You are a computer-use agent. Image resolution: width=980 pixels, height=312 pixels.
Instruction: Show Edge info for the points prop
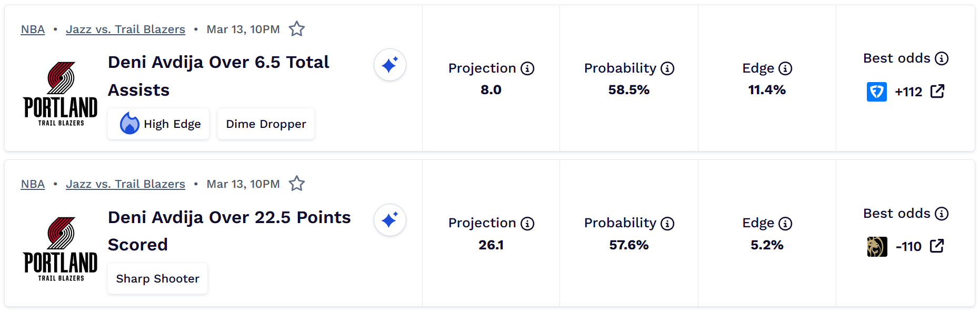[x=785, y=224]
